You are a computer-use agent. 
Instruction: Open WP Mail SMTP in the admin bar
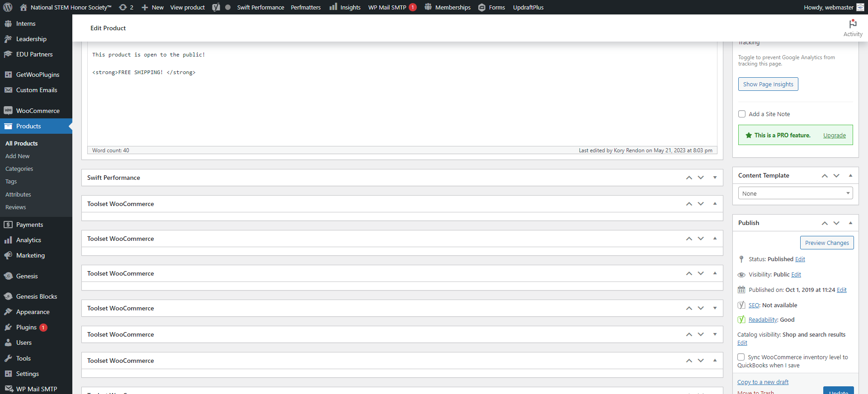(392, 7)
